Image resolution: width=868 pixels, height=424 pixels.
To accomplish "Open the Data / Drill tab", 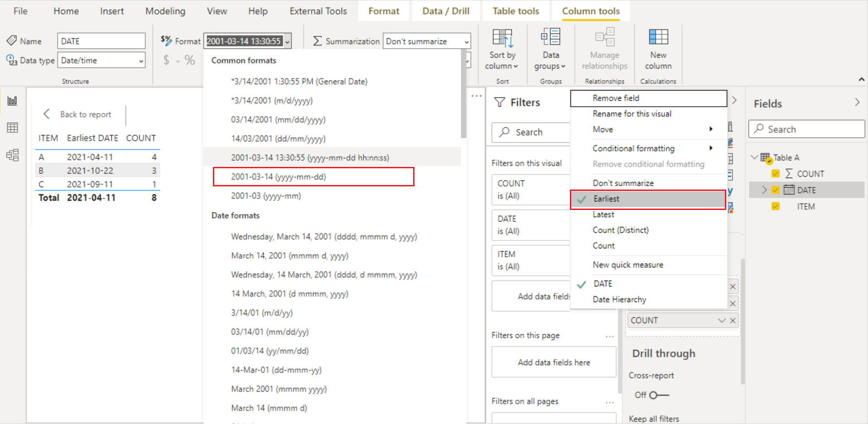I will (x=446, y=11).
